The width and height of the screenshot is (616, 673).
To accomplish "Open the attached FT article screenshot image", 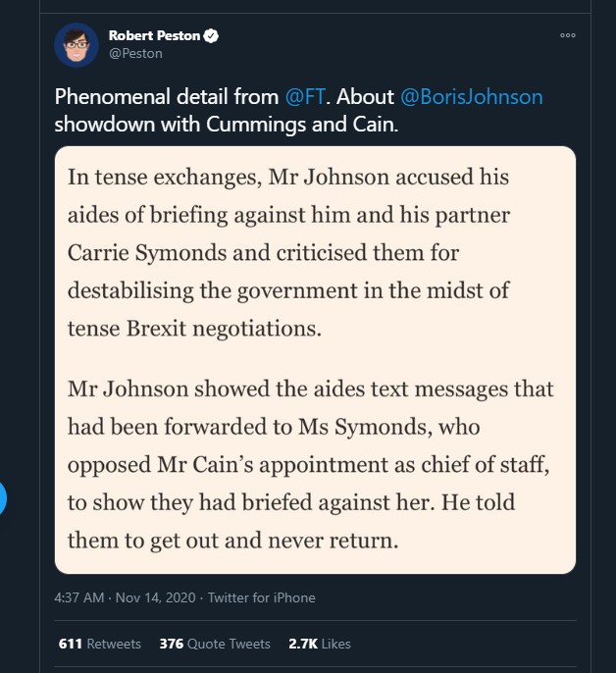I will pos(315,360).
